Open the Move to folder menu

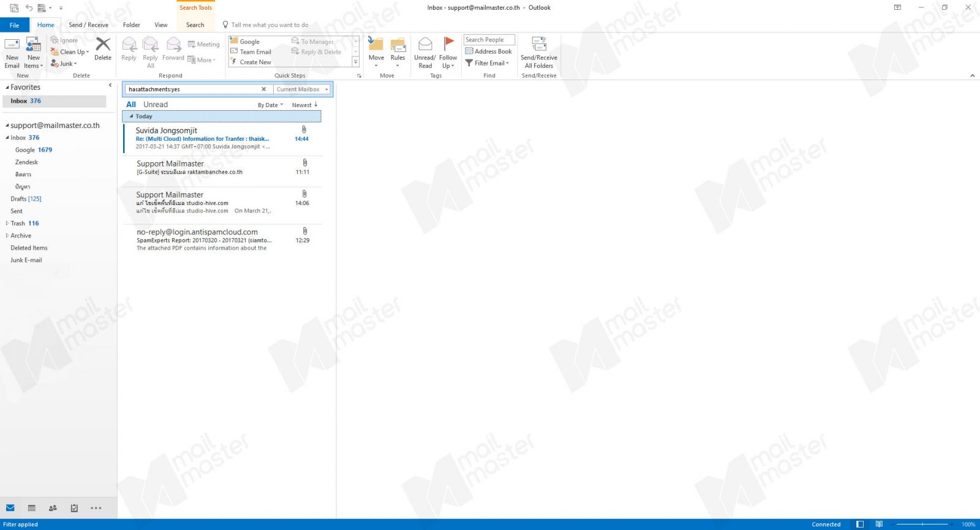coord(376,53)
